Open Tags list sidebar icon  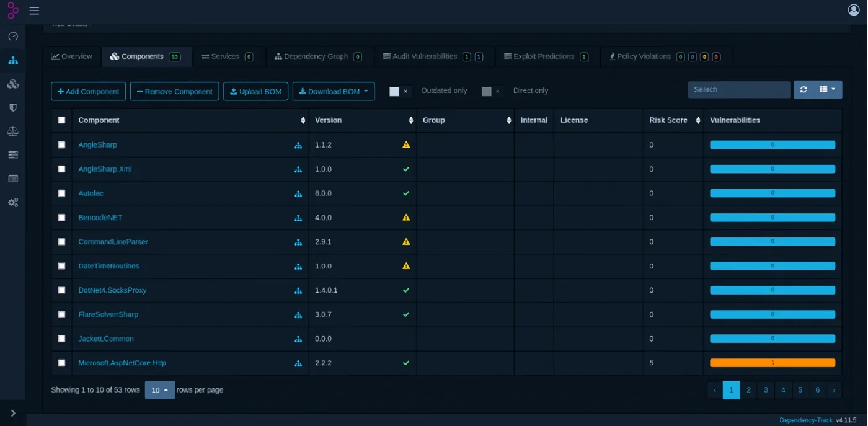coord(13,155)
